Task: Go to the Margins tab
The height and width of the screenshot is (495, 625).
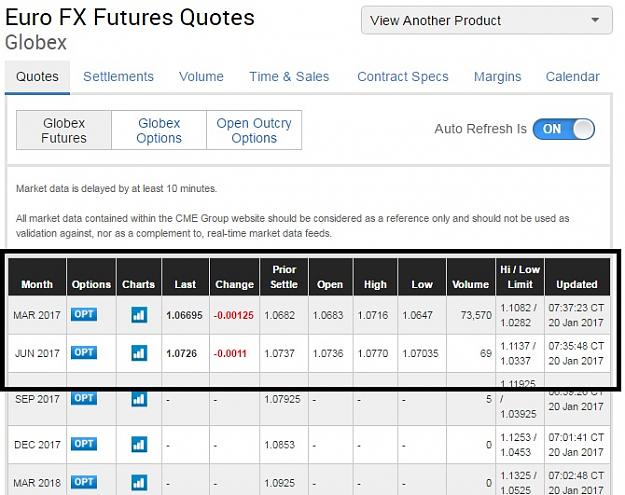Action: [497, 77]
